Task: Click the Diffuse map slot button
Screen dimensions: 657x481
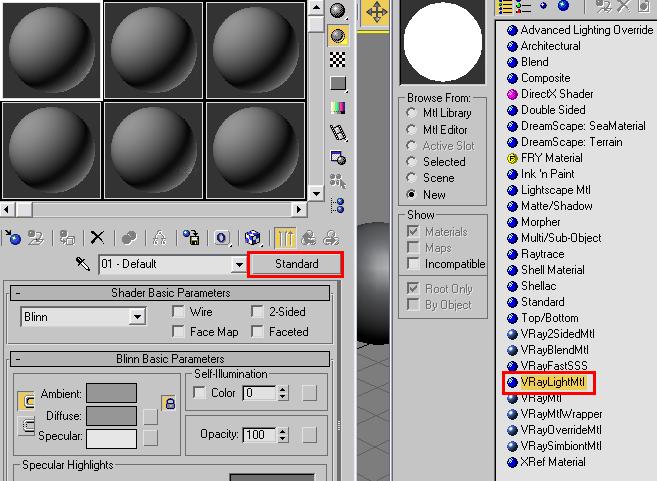Action: click(150, 417)
